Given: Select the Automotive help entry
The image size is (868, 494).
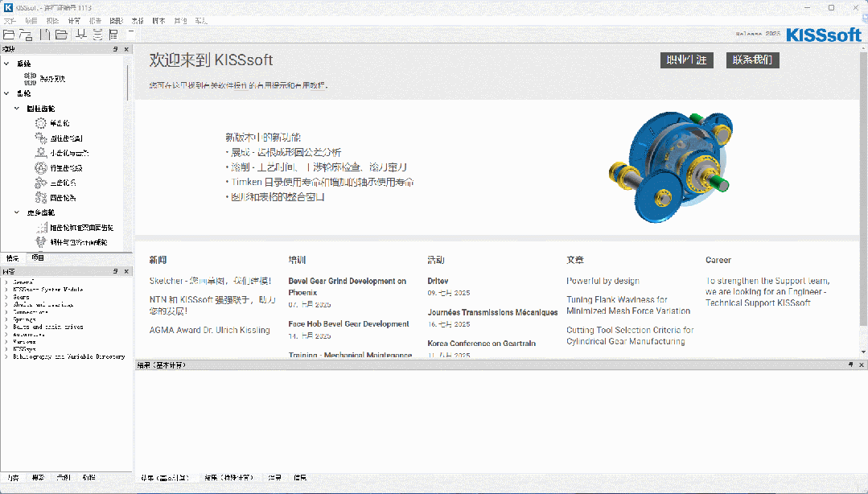Looking at the screenshot, I should pyautogui.click(x=29, y=335).
